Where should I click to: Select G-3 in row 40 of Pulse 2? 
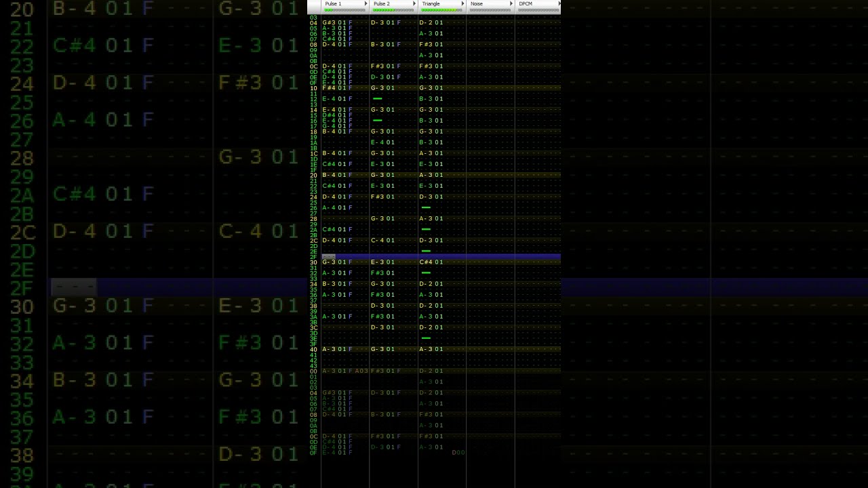pyautogui.click(x=377, y=349)
